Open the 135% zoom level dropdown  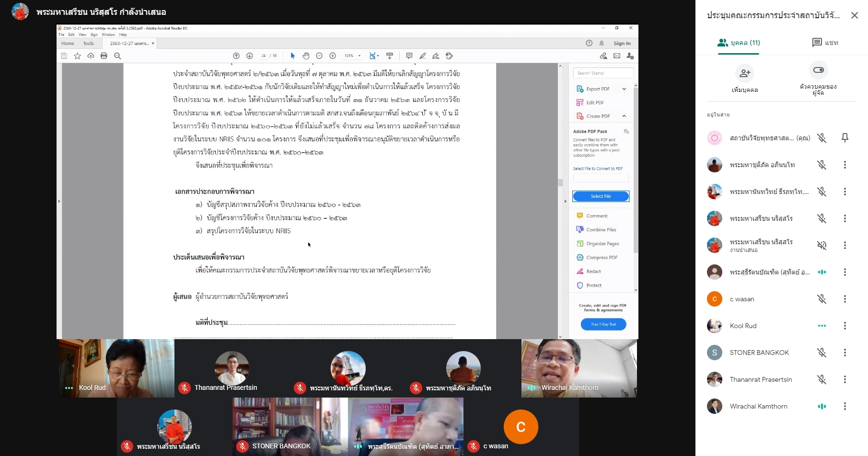pos(359,56)
